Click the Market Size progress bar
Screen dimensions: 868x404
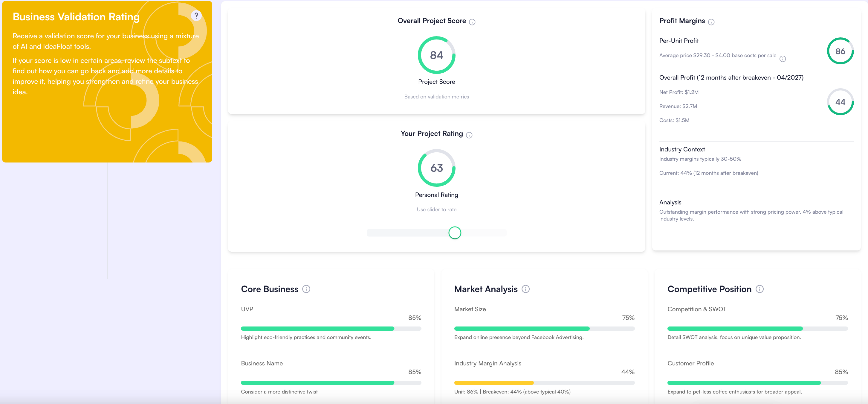tap(544, 329)
